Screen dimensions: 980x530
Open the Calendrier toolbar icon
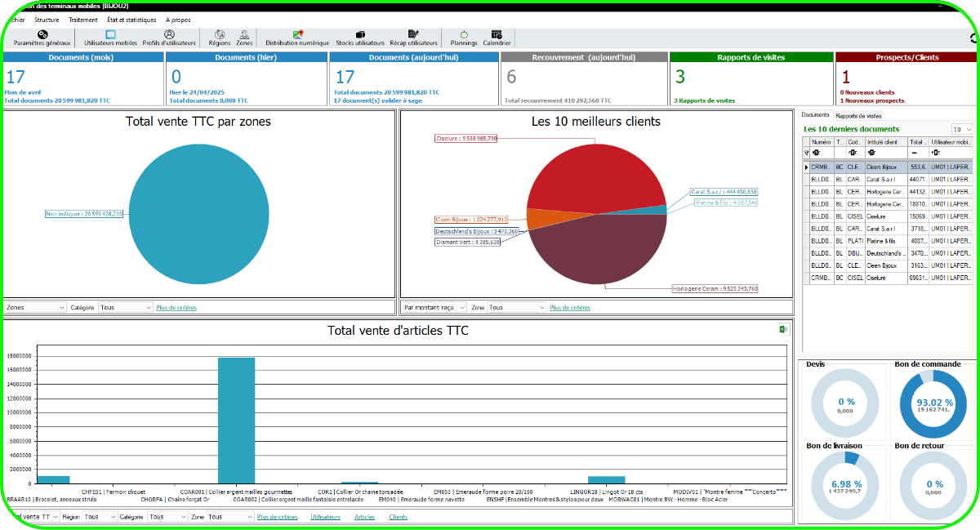tap(497, 38)
